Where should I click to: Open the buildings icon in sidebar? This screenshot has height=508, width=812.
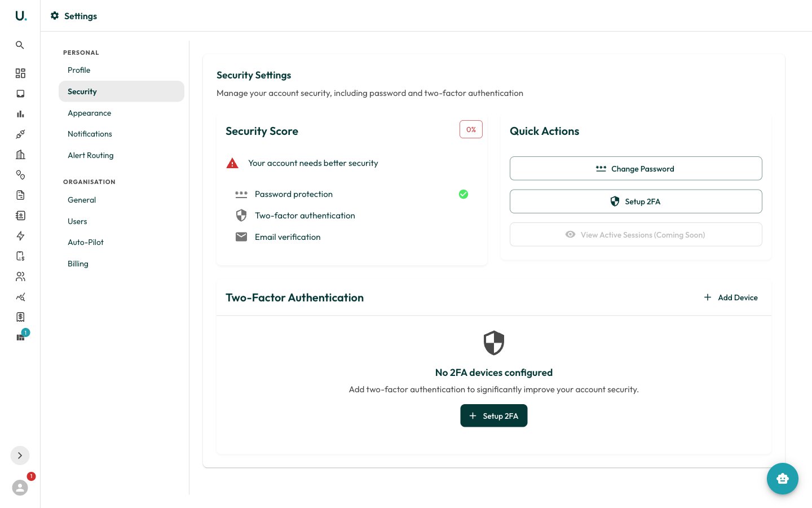(x=20, y=155)
